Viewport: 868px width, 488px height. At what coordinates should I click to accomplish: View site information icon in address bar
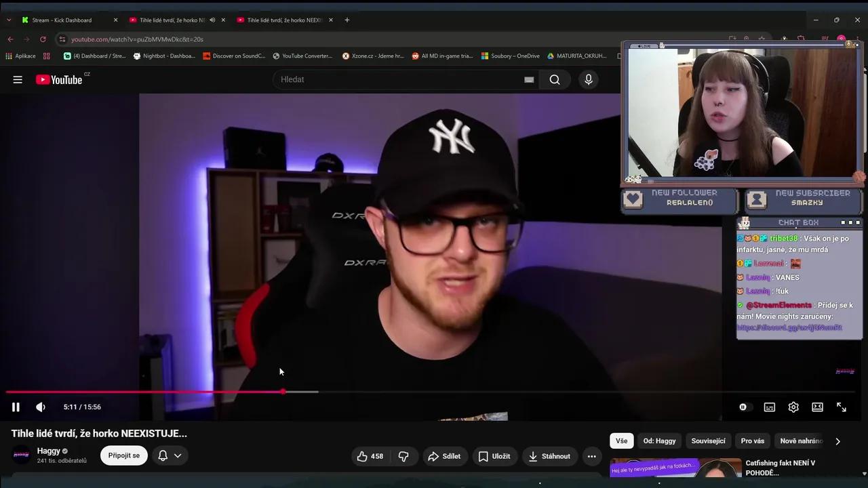[62, 39]
